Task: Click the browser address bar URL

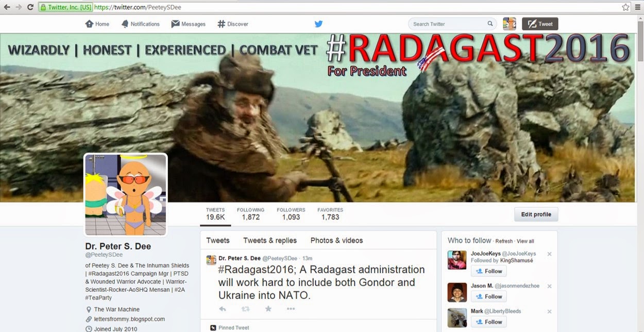Action: [138, 7]
